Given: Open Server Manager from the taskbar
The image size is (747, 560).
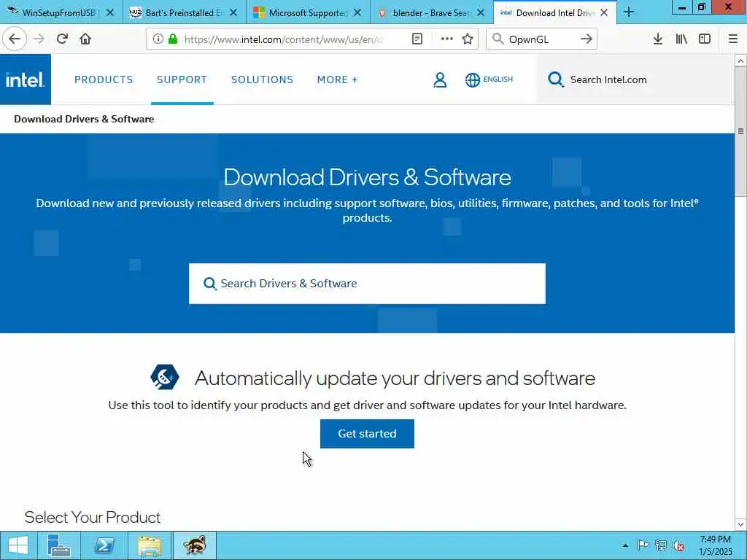Looking at the screenshot, I should click(x=59, y=545).
